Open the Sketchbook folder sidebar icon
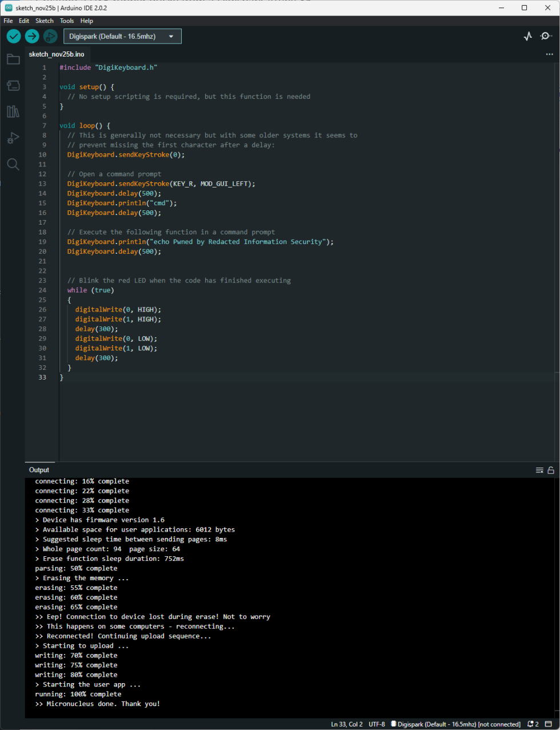The height and width of the screenshot is (730, 560). (x=13, y=59)
